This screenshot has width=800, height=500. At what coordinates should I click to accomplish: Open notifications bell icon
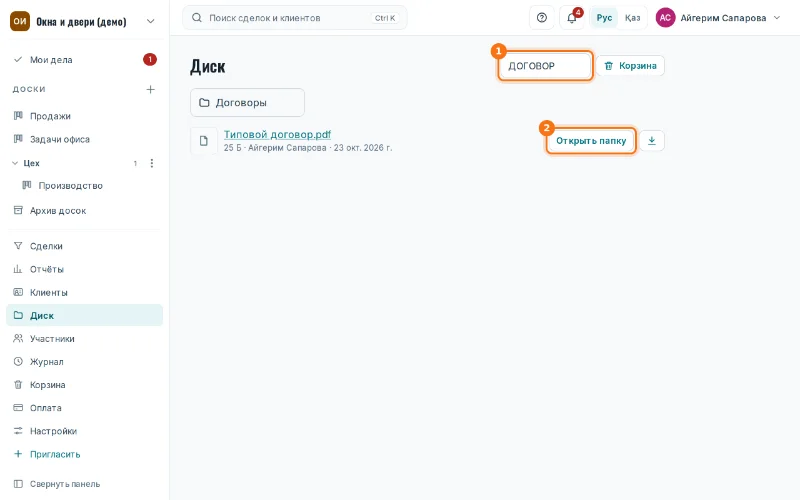[572, 18]
